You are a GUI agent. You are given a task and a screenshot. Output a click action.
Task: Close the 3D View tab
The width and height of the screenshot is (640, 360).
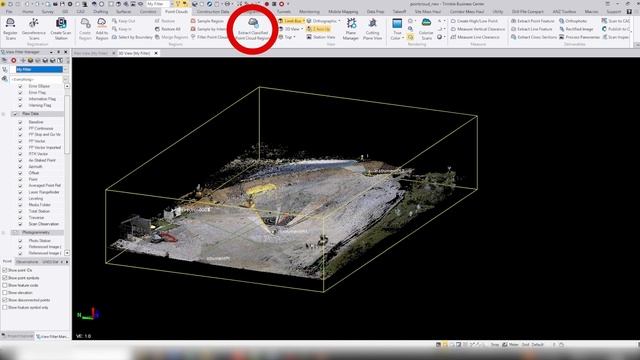pyautogui.click(x=156, y=53)
